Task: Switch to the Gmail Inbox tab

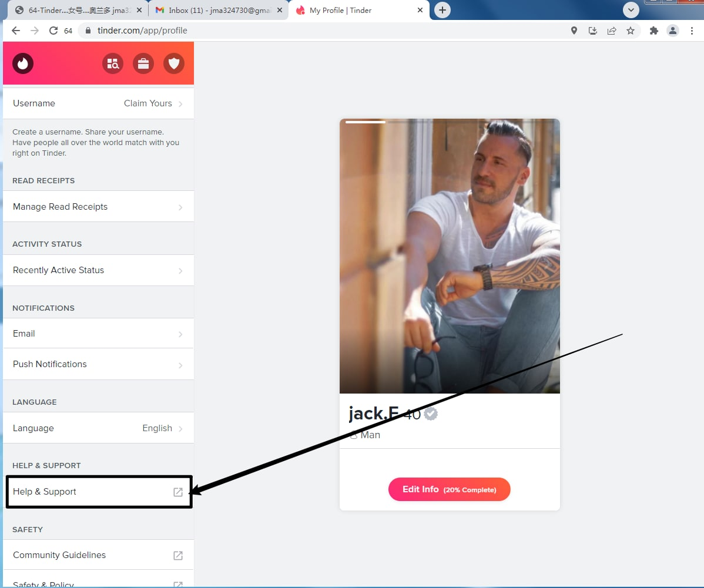Action: [x=217, y=11]
